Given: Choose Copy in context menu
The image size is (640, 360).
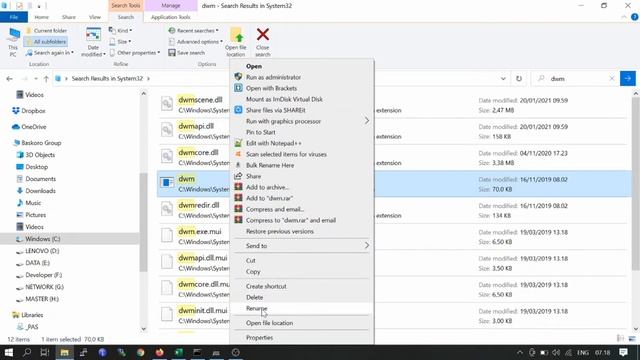Looking at the screenshot, I should click(x=302, y=271).
